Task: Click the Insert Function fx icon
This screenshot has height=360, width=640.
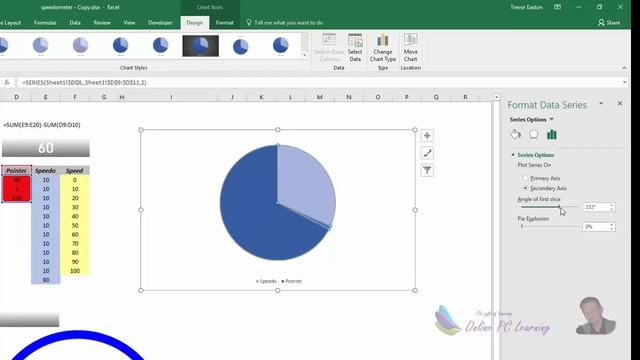Action: click(7, 82)
